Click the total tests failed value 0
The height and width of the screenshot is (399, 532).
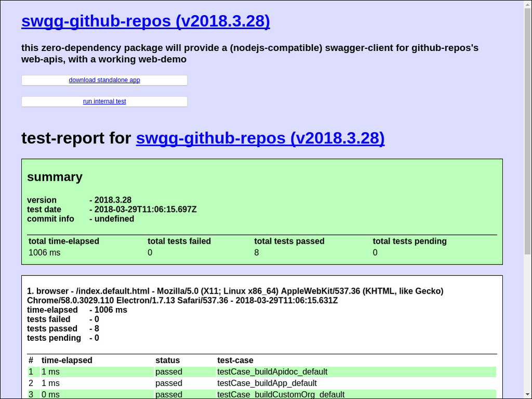150,252
